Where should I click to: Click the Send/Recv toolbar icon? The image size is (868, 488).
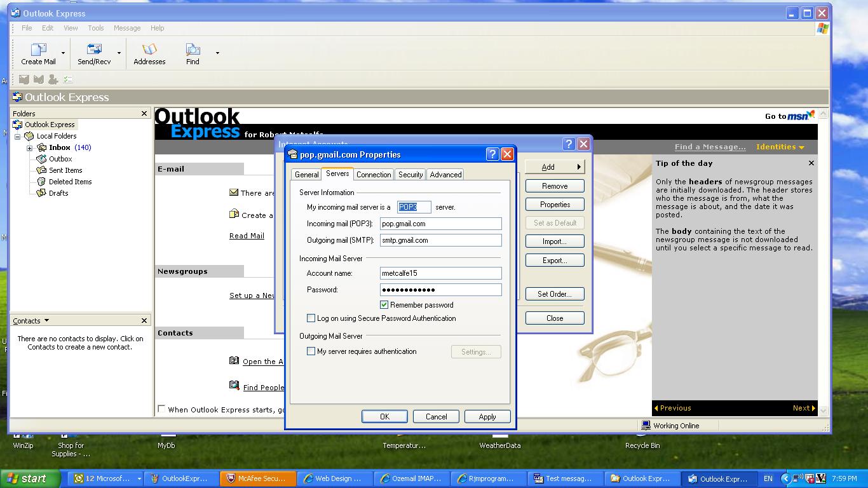94,50
